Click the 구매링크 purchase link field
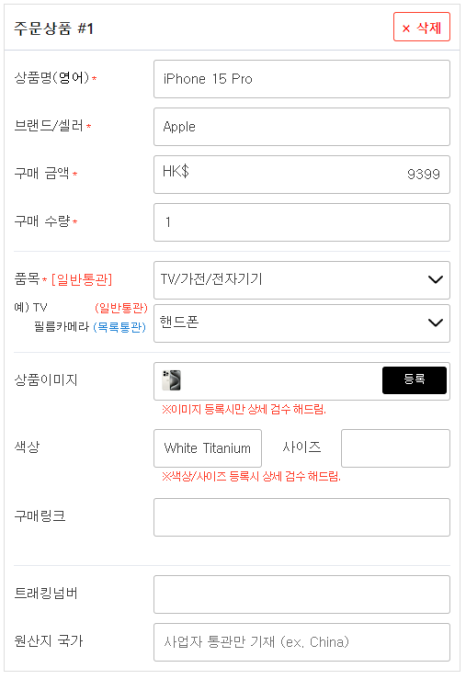466x679 pixels. 301,517
